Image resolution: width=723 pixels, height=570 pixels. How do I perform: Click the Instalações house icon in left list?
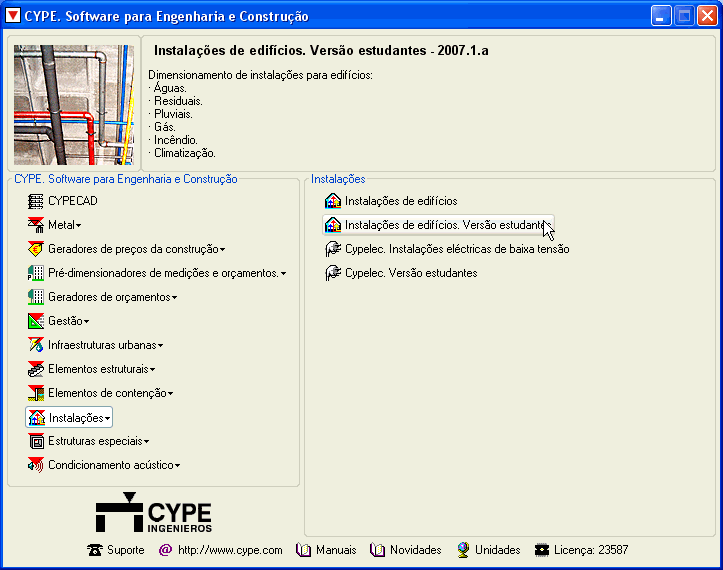36,418
